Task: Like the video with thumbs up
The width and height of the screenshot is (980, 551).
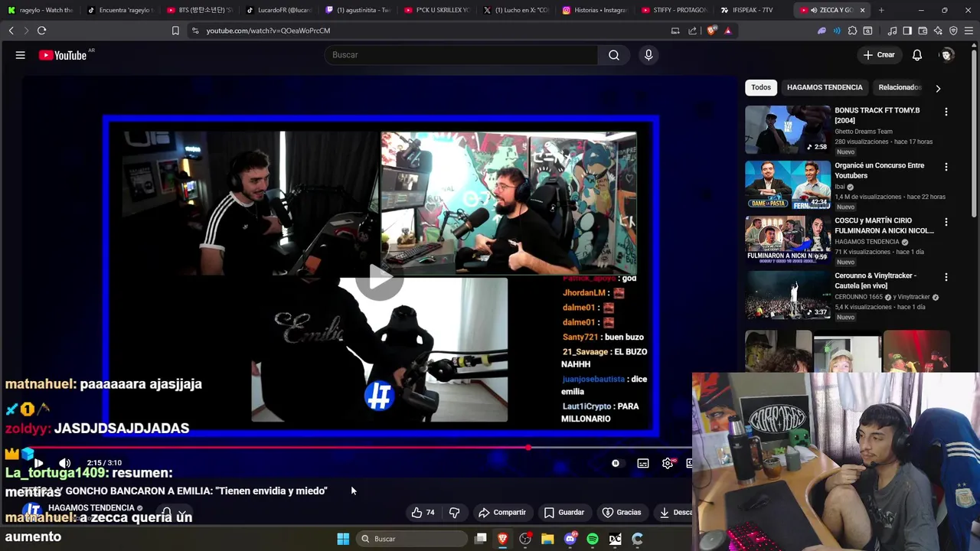Action: click(423, 513)
